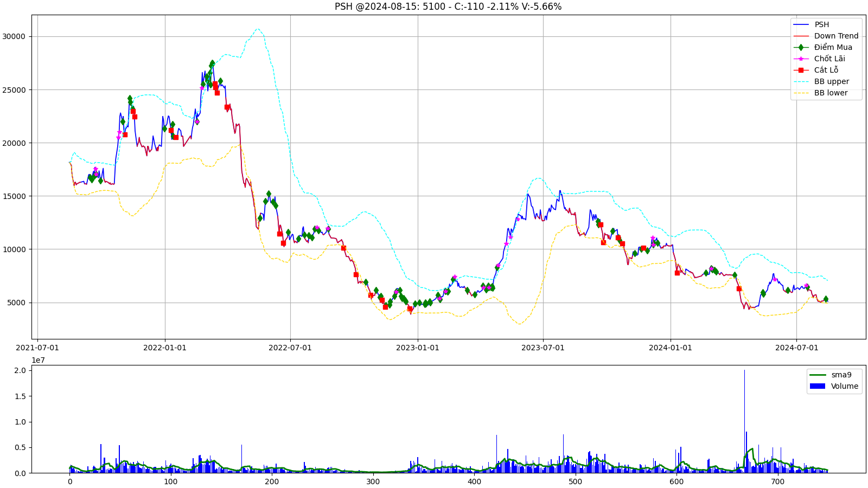This screenshot has width=868, height=488.
Task: Click the 5000 y-axis label
Action: (x=16, y=303)
